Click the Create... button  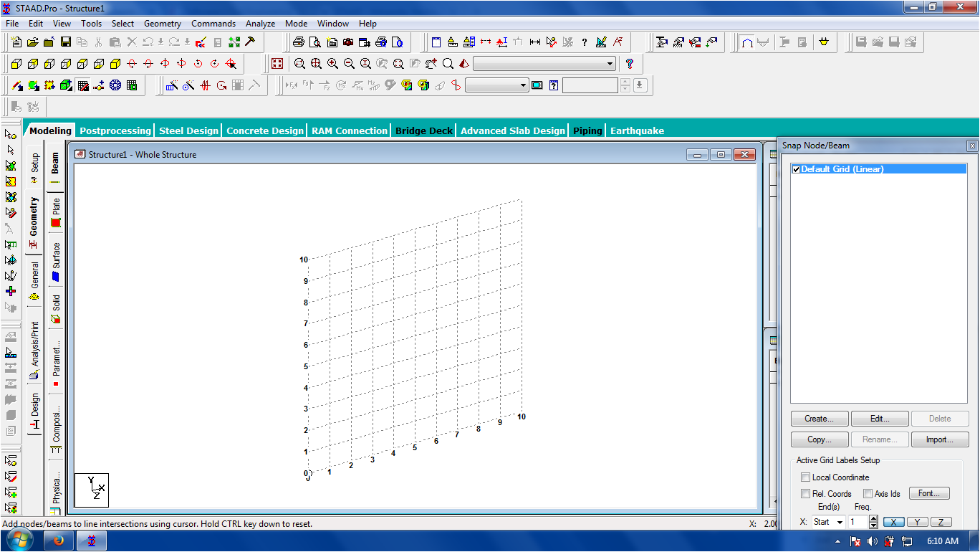coord(820,419)
